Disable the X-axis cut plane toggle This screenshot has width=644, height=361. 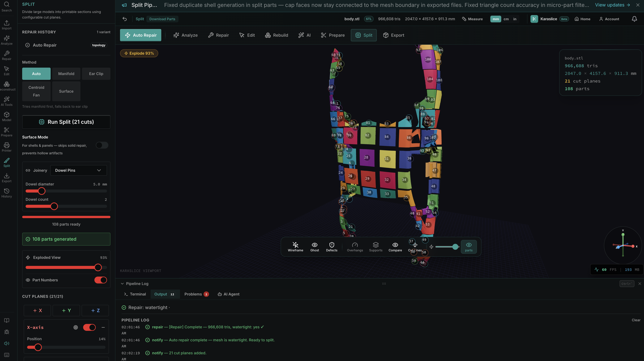coord(89,327)
